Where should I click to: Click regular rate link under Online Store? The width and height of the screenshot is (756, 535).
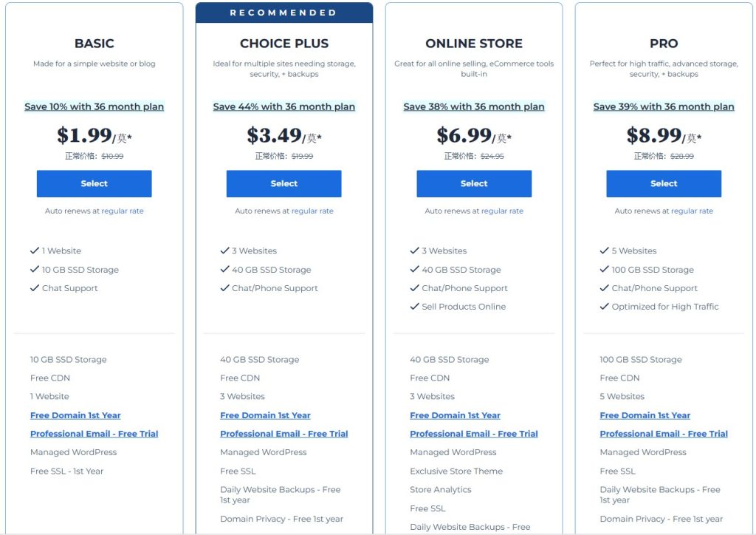502,211
